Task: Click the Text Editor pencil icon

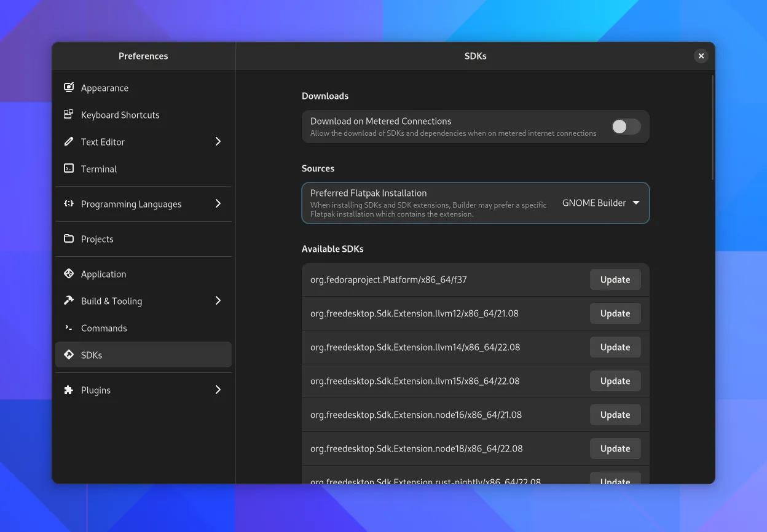Action: pos(69,142)
